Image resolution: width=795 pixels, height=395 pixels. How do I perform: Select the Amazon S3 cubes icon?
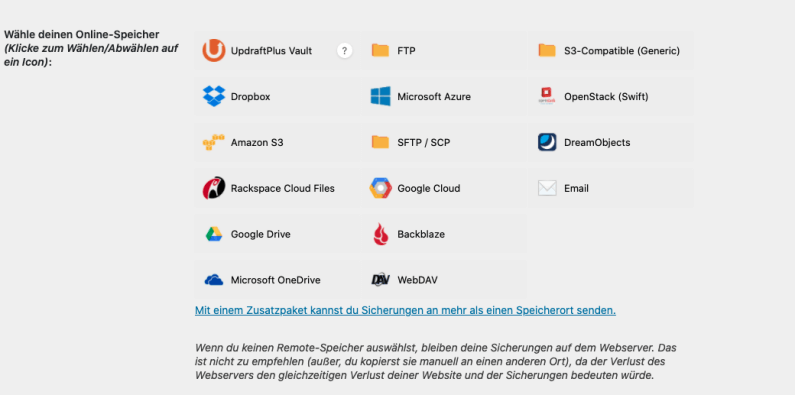213,142
